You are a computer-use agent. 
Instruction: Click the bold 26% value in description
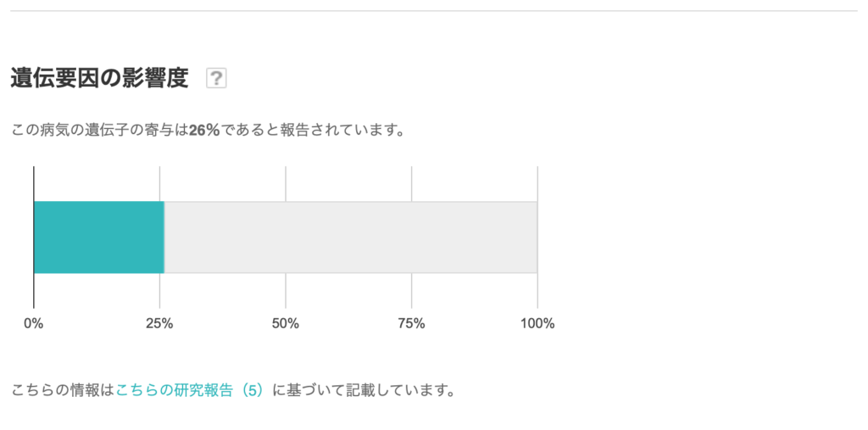click(204, 131)
